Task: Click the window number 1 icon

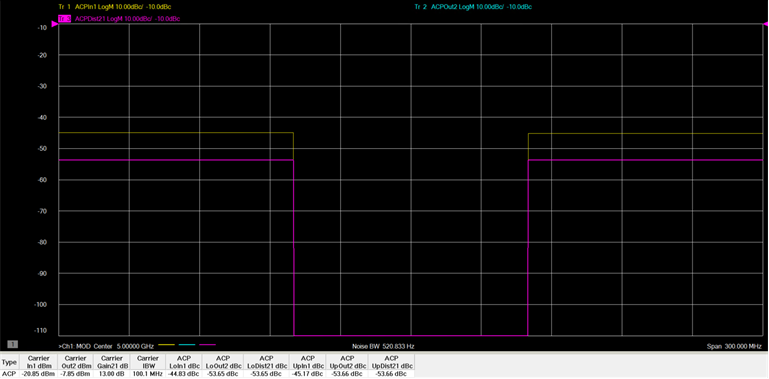Action: pos(13,344)
